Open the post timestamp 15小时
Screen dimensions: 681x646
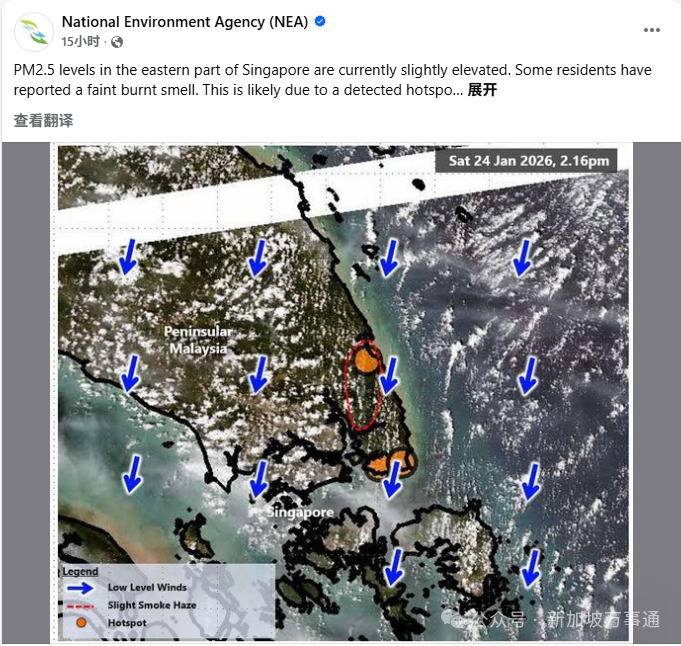pos(80,42)
